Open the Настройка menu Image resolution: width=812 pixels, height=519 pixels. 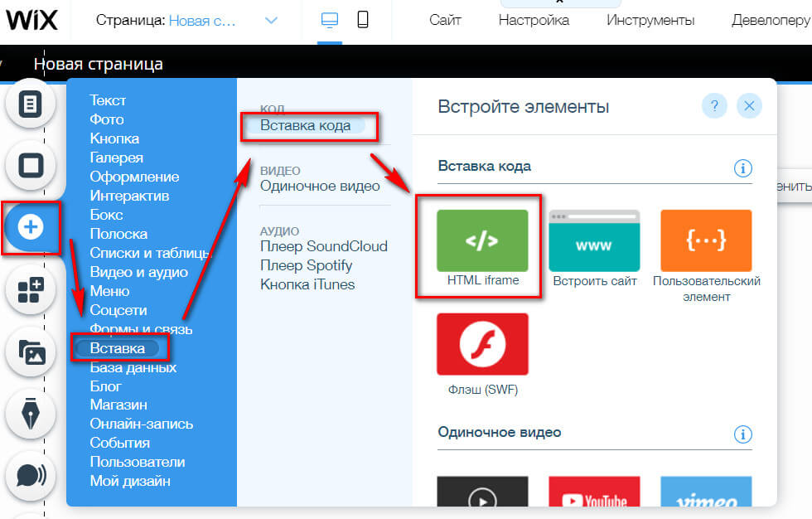click(534, 20)
